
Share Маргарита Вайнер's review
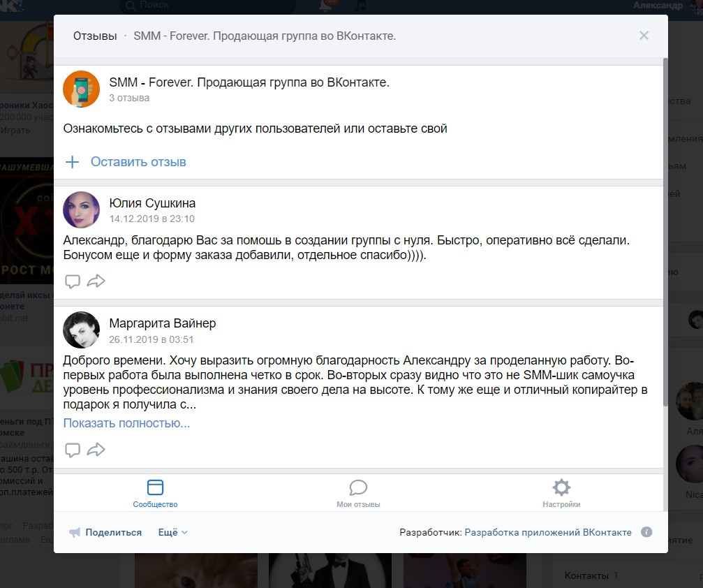tap(96, 450)
